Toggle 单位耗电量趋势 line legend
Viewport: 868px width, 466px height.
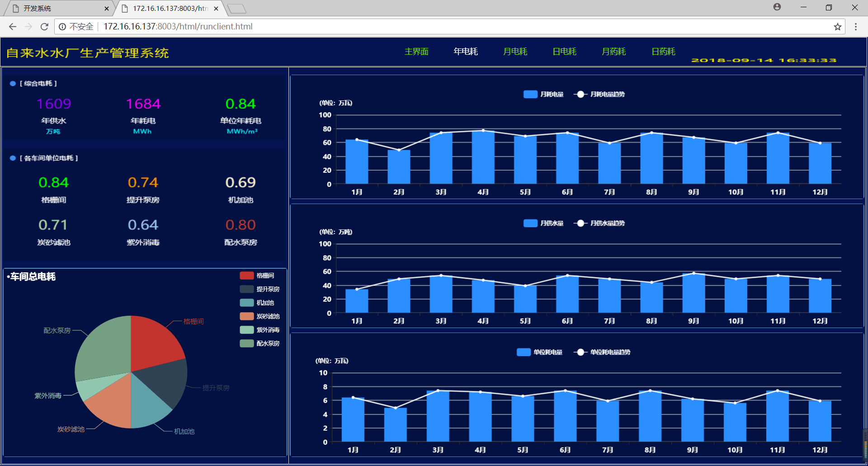tap(602, 352)
